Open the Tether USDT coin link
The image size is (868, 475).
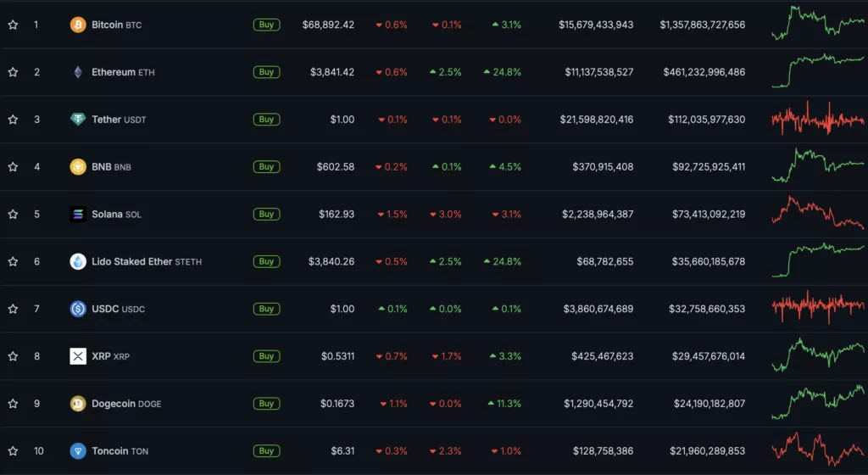point(119,119)
